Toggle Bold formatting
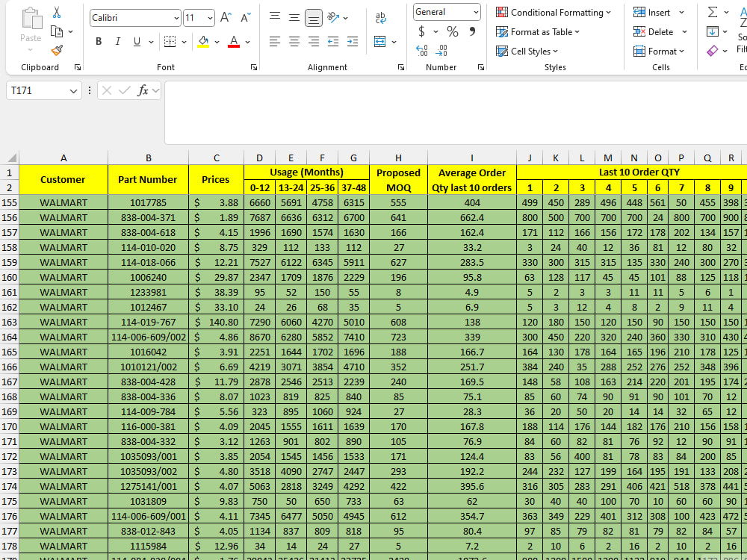747x560 pixels. [x=99, y=42]
